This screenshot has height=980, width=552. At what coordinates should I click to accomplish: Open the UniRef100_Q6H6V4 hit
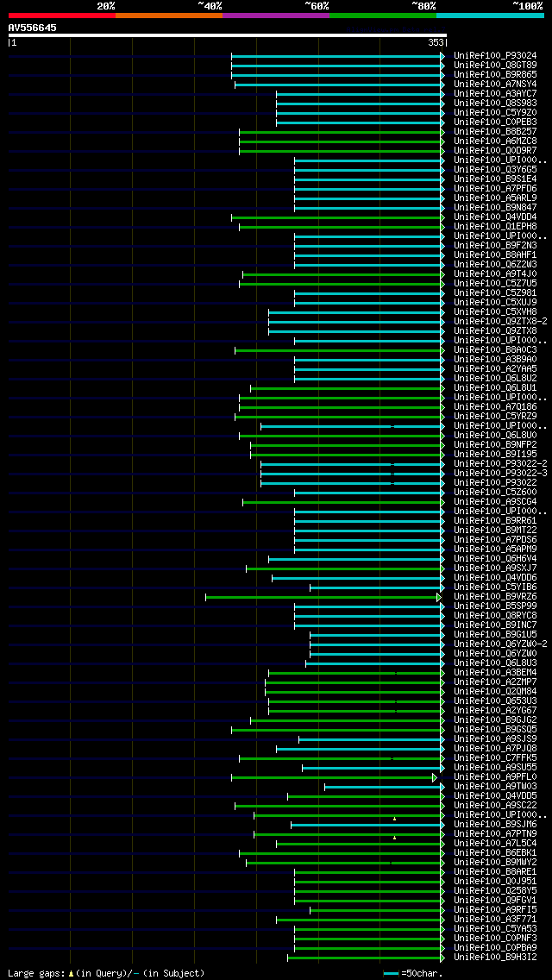coord(495,559)
